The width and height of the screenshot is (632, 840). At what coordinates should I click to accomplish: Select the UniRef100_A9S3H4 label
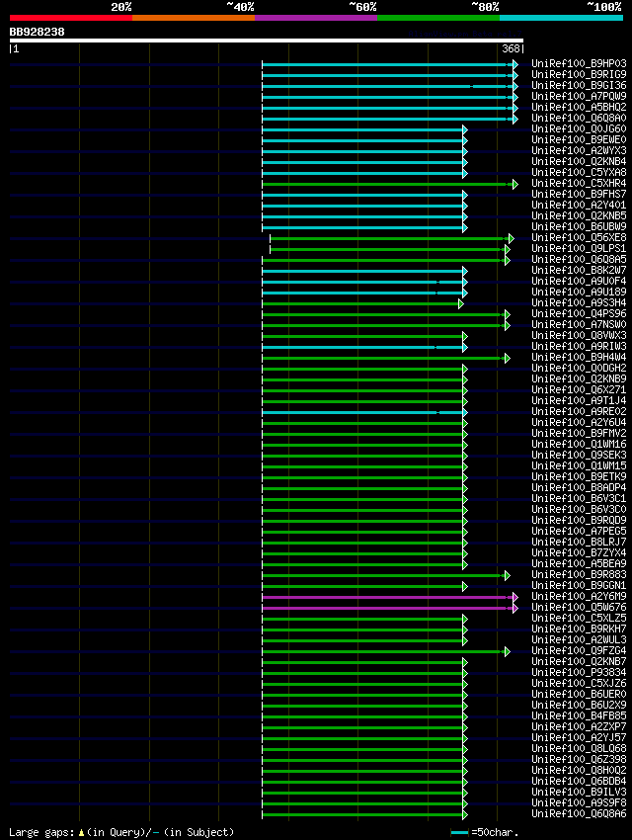pos(579,303)
